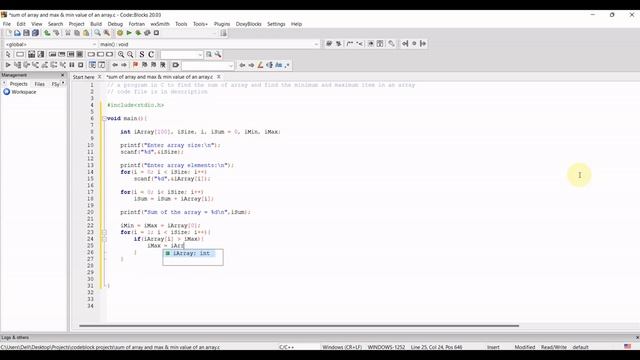Close the Start here tab
The image size is (640, 360).
click(99, 77)
